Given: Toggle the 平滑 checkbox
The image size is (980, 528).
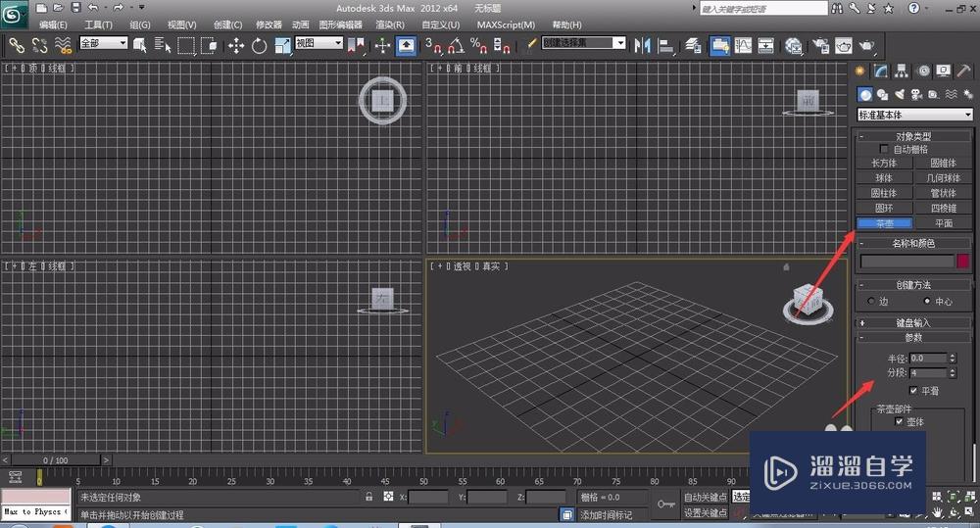Looking at the screenshot, I should 913,391.
